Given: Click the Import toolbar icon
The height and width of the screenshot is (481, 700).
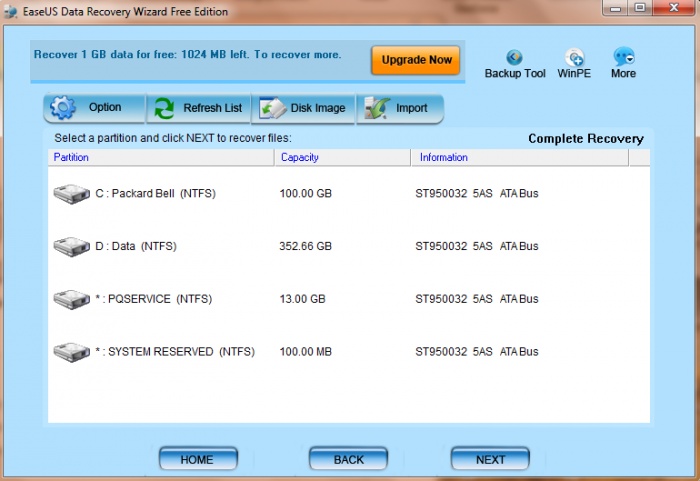Looking at the screenshot, I should [x=374, y=108].
